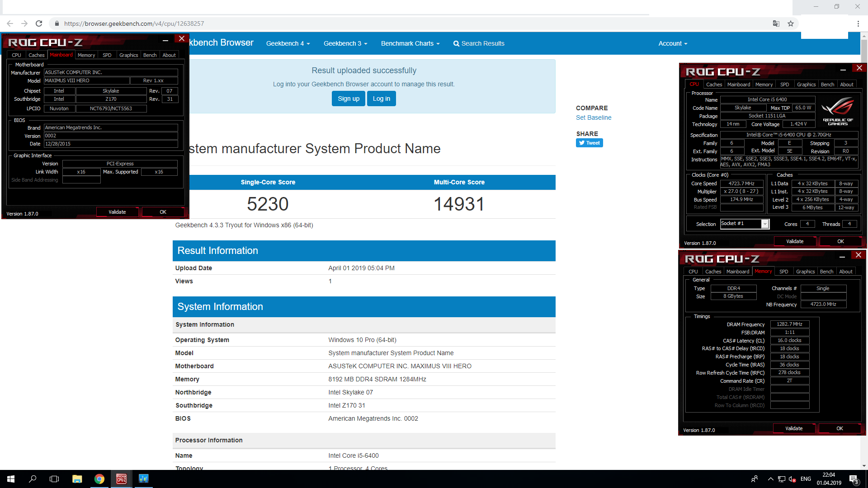868x488 pixels.
Task: Click OK in the Memory CPU-Z window
Action: [840, 428]
